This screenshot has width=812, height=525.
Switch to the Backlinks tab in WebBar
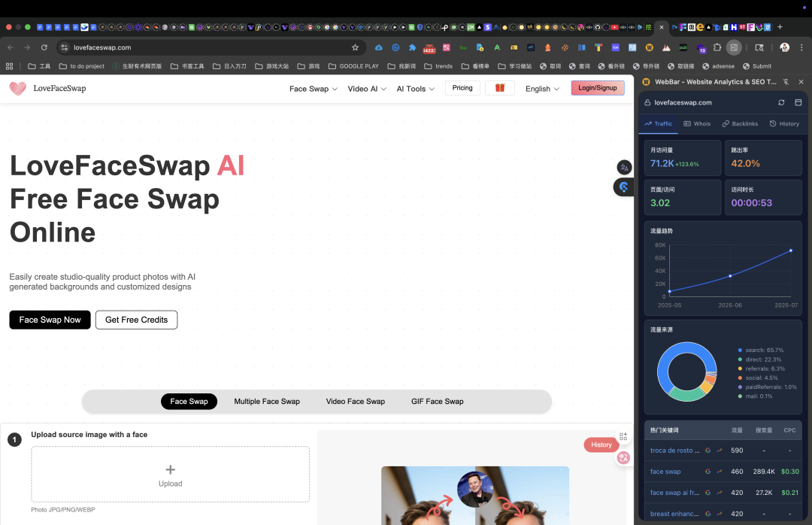coord(740,124)
